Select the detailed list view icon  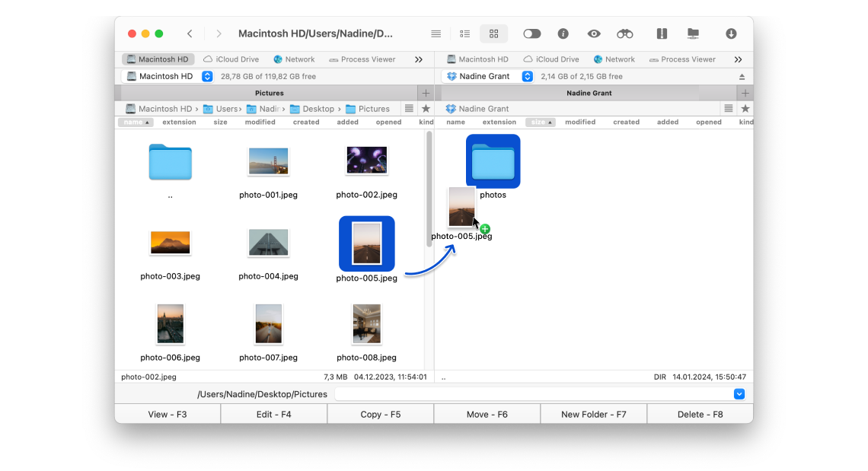pos(464,33)
